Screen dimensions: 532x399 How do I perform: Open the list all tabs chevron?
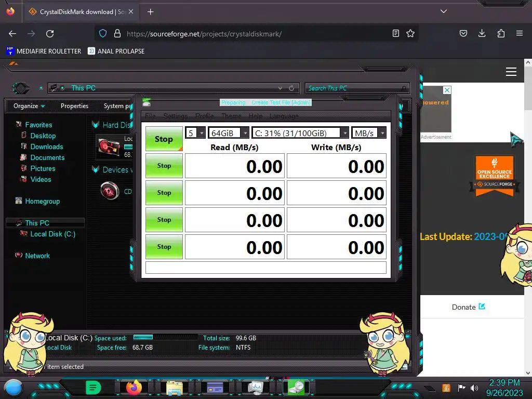point(444,11)
